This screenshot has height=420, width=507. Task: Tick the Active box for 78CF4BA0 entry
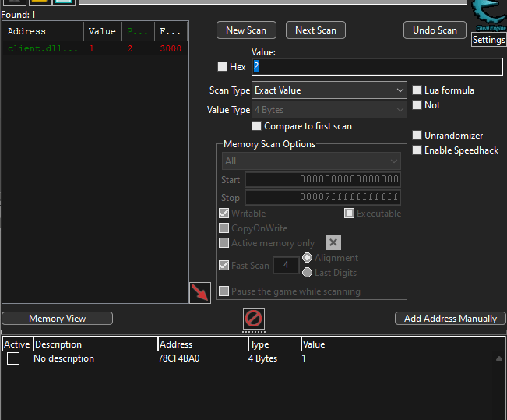tap(13, 358)
